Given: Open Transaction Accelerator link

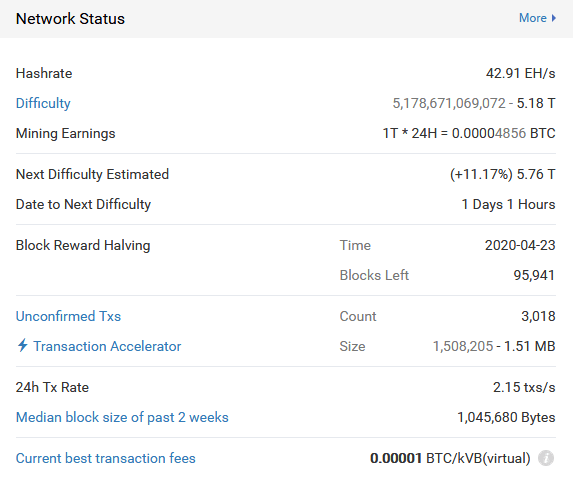Looking at the screenshot, I should click(x=107, y=346).
